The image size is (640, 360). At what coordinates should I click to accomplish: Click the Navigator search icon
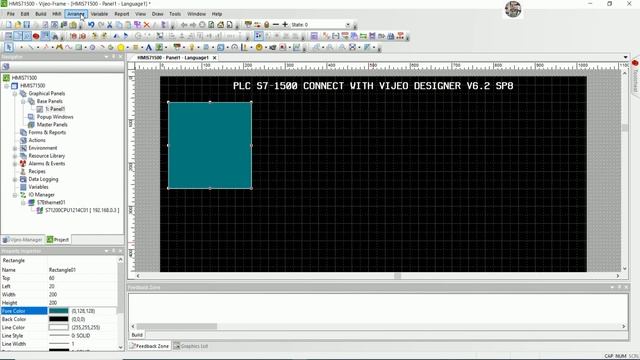click(6, 67)
